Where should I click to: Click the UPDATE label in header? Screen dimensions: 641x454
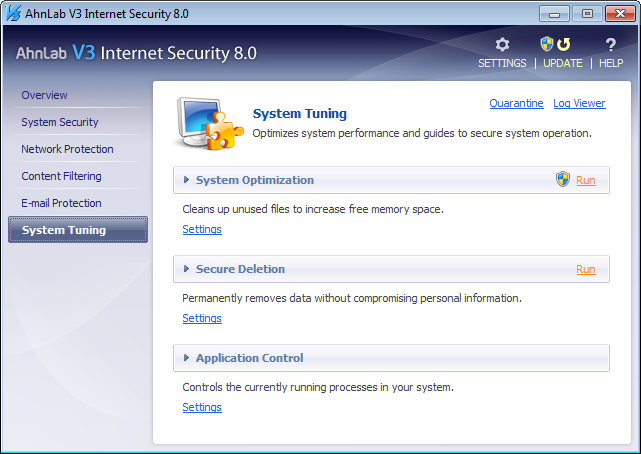(x=563, y=63)
